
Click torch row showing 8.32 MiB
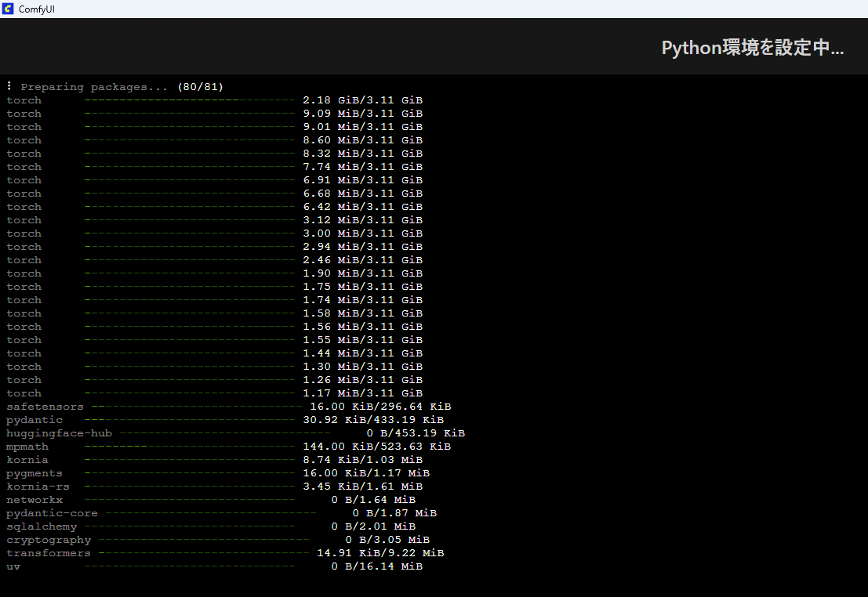pyautogui.click(x=214, y=154)
